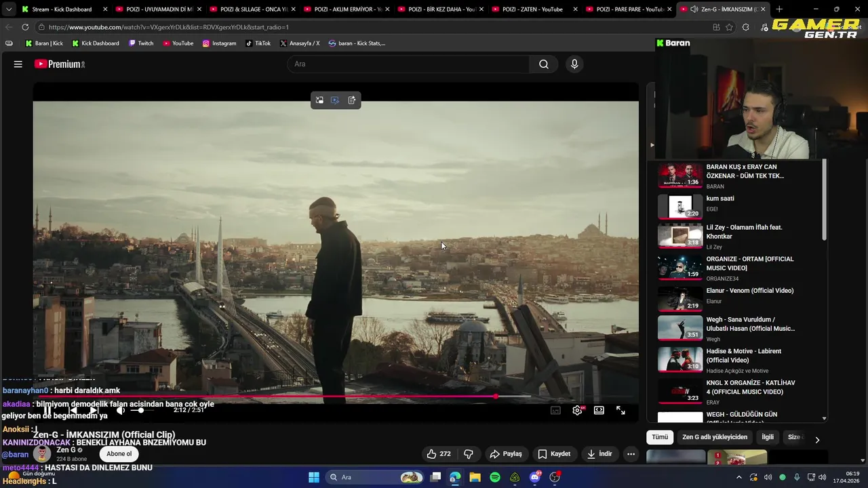
Task: Reload the current page
Action: tap(25, 27)
